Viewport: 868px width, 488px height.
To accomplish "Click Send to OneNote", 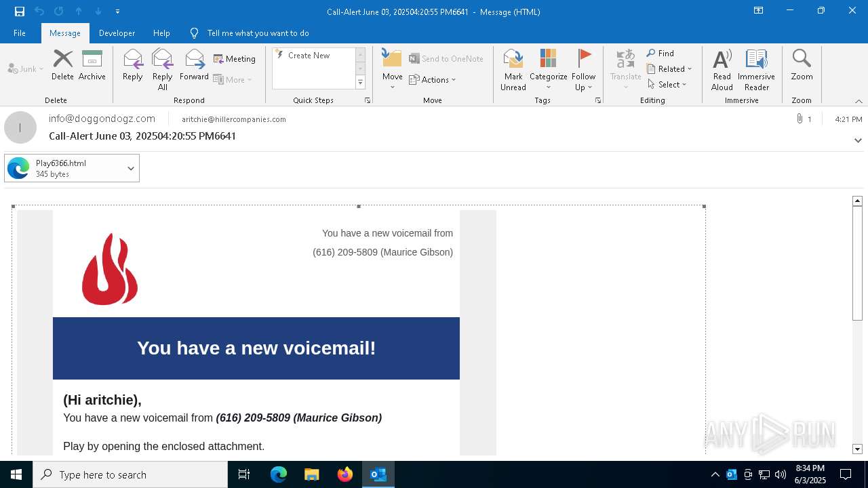I will pos(446,59).
